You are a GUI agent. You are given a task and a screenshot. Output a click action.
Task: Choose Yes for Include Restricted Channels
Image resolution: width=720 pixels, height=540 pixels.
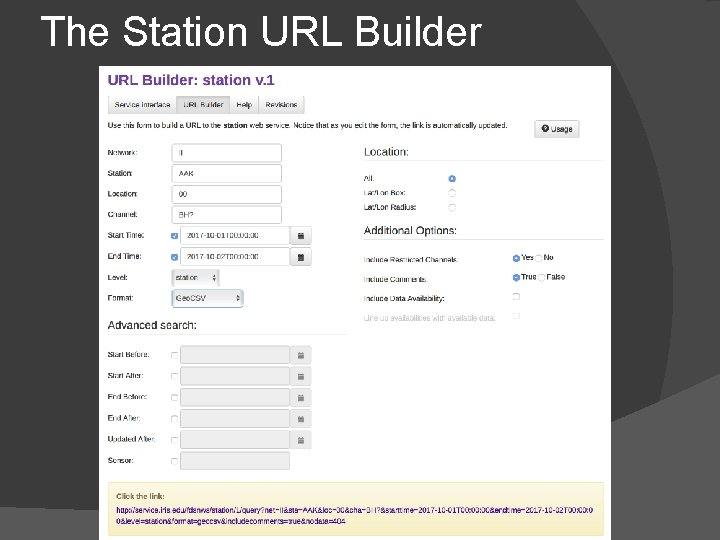(x=516, y=258)
